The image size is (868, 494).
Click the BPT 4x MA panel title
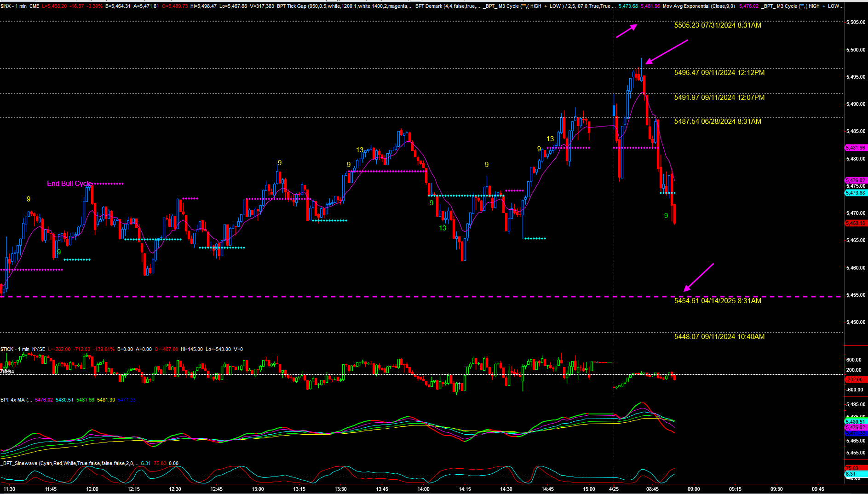click(x=16, y=400)
